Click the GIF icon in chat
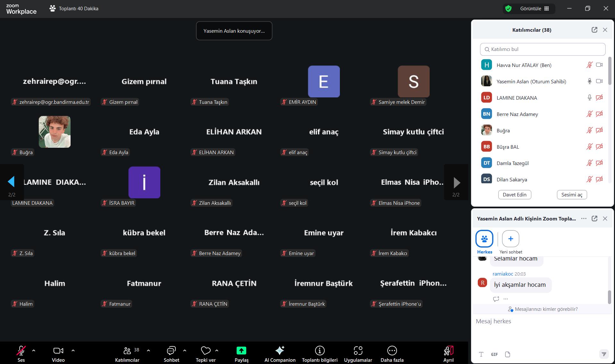The height and width of the screenshot is (364, 615). 494,354
